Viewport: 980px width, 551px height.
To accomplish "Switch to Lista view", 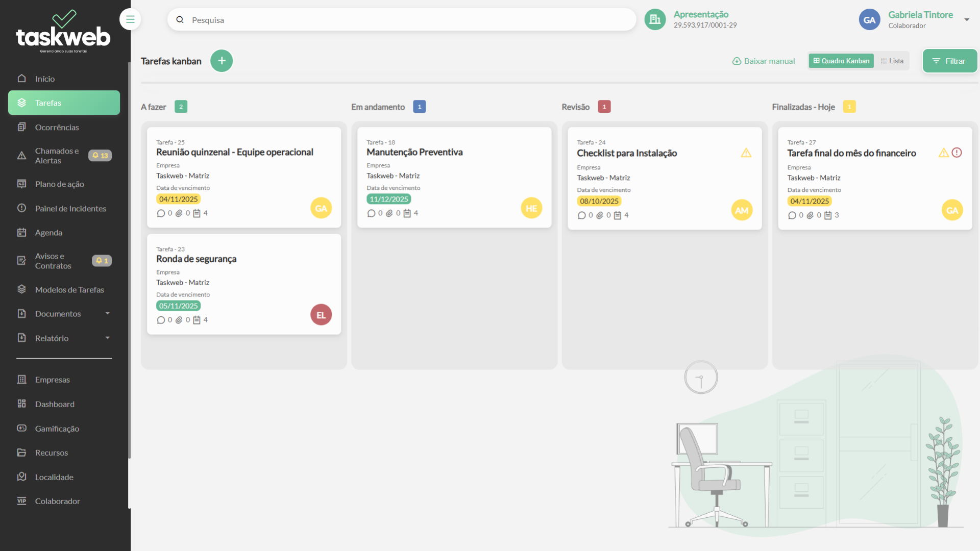I will 892,61.
